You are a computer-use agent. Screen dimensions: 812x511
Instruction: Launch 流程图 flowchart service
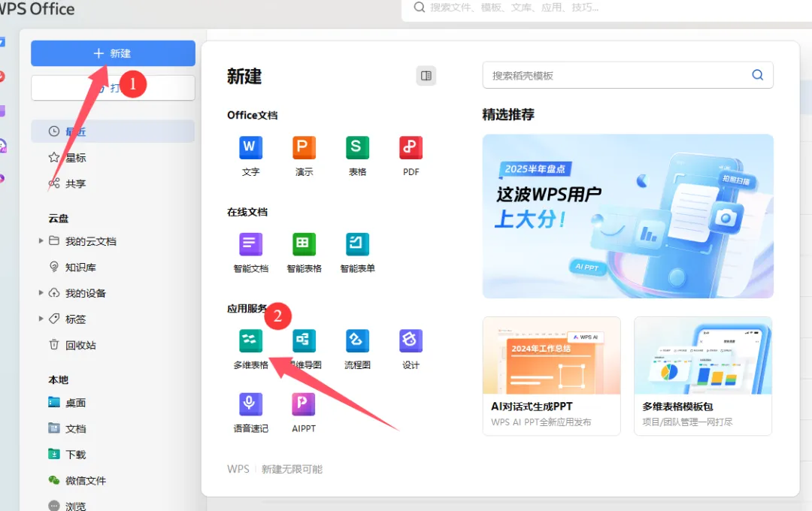click(357, 349)
